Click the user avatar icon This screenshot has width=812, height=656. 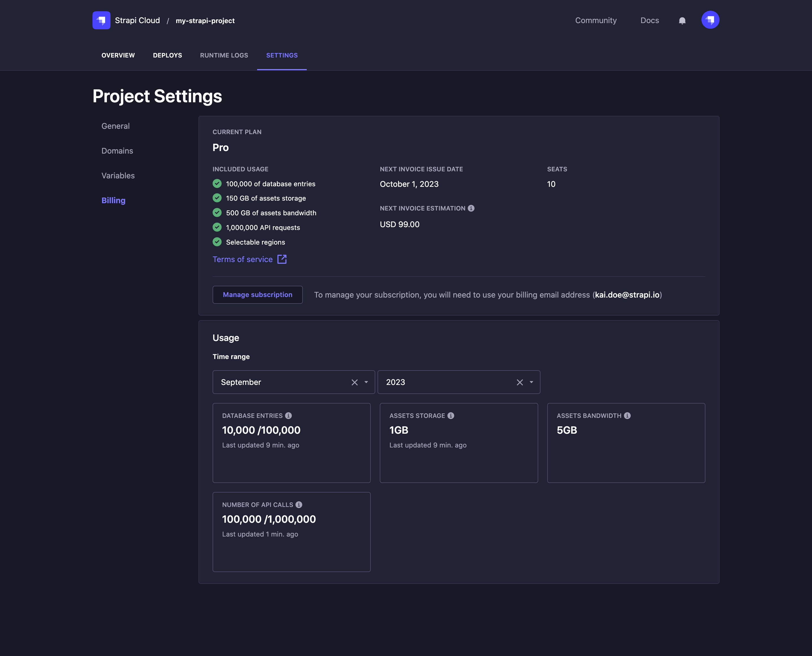click(710, 20)
